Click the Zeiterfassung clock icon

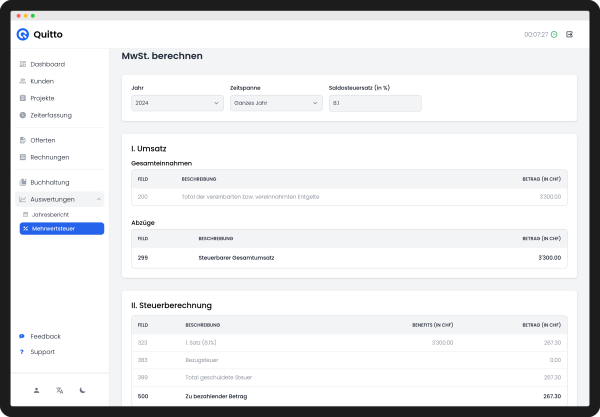pos(23,115)
